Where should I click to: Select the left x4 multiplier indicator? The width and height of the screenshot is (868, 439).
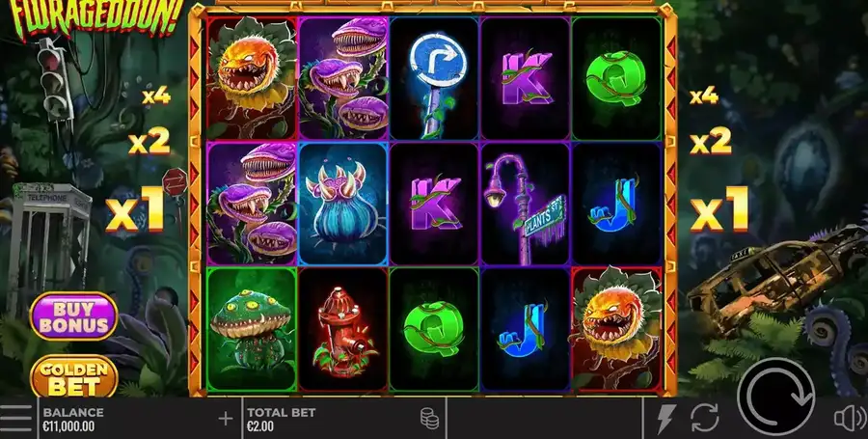point(156,96)
